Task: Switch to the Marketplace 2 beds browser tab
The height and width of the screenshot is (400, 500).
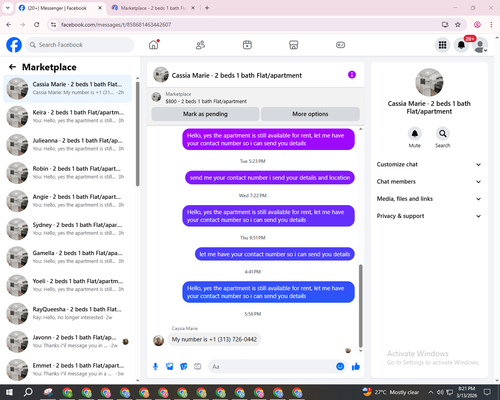Action: (x=153, y=8)
